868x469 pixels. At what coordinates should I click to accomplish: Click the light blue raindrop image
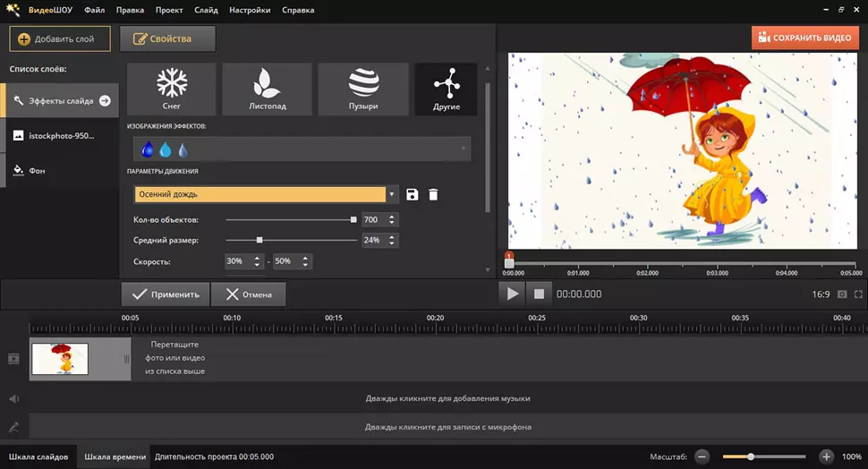pyautogui.click(x=166, y=149)
